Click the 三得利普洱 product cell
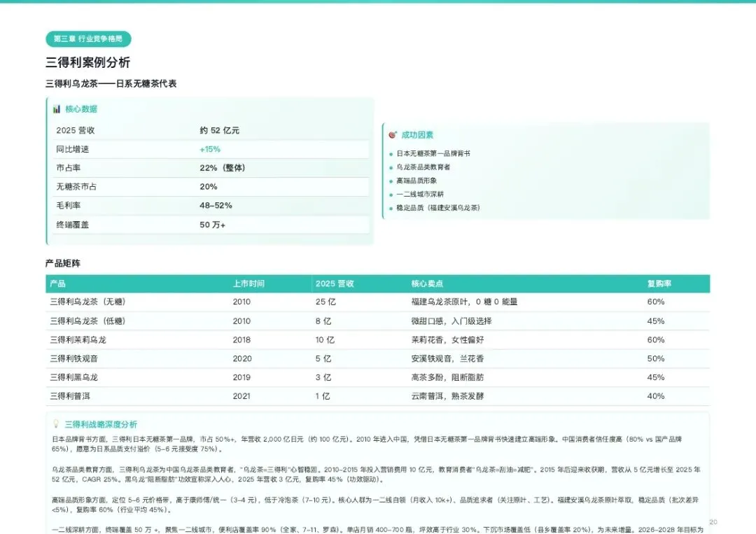The width and height of the screenshot is (756, 534). (x=70, y=397)
